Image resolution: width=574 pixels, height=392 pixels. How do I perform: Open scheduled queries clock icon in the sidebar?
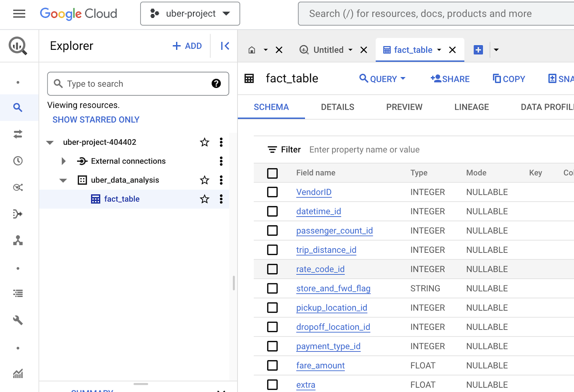[x=18, y=161]
